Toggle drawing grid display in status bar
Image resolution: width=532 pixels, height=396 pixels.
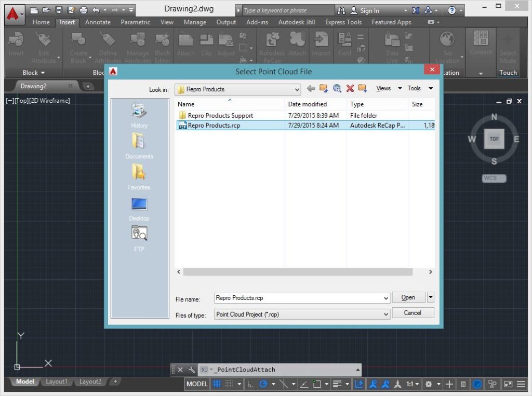point(217,384)
